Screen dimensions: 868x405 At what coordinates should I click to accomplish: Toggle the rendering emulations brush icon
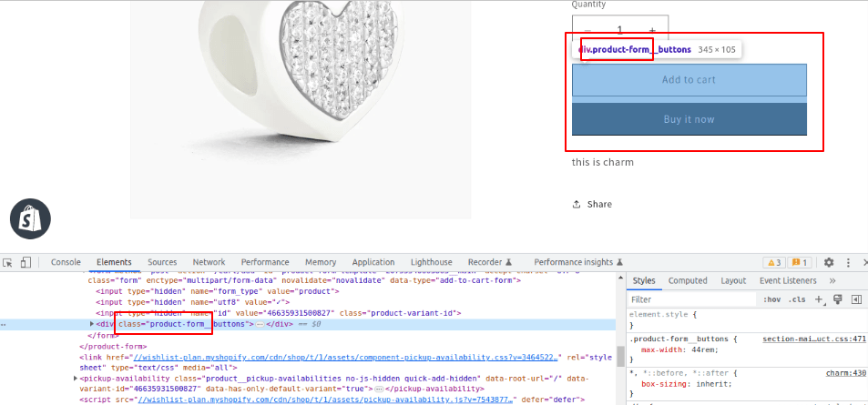(838, 299)
